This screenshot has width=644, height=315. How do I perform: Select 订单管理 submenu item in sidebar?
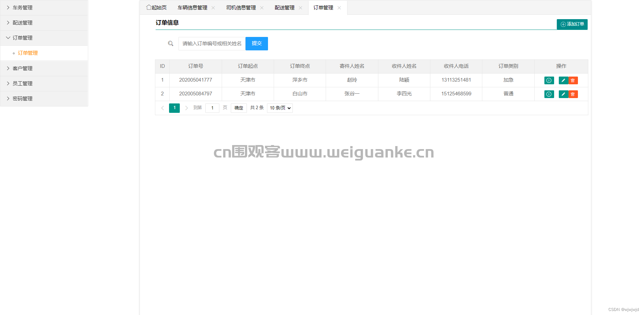[x=44, y=53]
